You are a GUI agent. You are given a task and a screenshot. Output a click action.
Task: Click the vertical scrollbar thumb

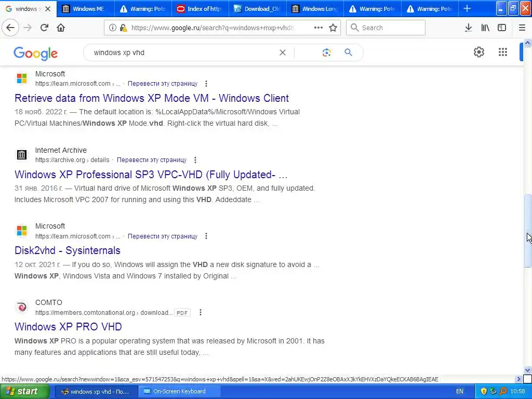click(x=527, y=231)
